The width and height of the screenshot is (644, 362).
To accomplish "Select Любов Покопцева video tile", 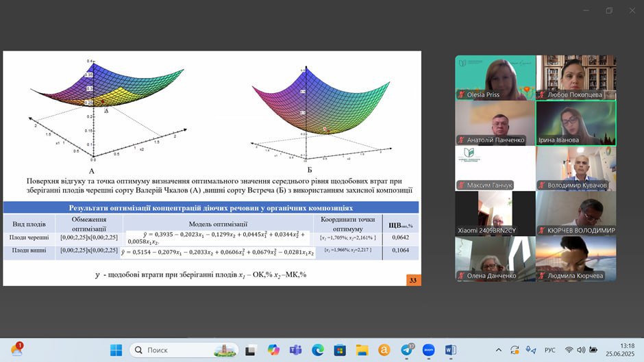I will [x=576, y=77].
